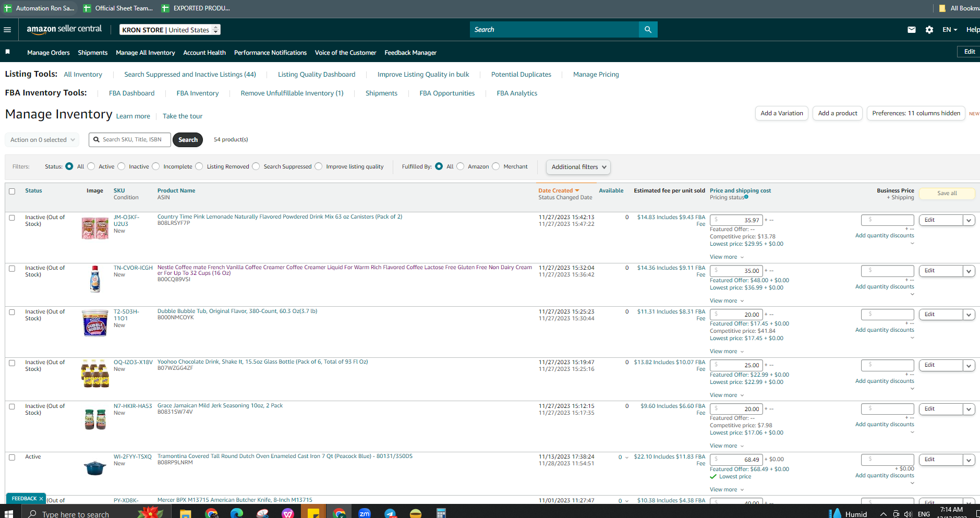Viewport: 980px width, 518px height.
Task: Open Manage Pricing link
Action: pos(596,75)
